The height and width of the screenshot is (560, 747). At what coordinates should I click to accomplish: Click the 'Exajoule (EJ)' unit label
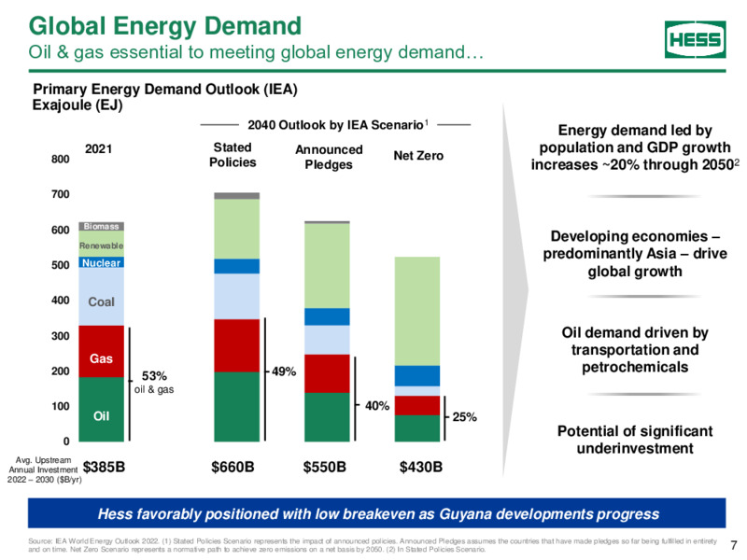pos(78,105)
